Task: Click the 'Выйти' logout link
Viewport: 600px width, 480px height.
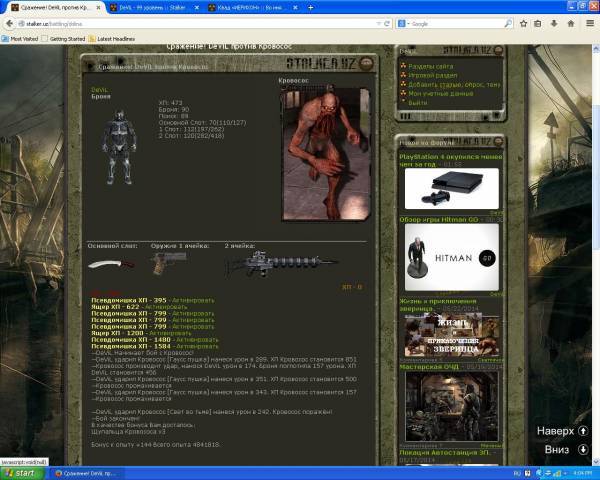Action: coord(418,102)
